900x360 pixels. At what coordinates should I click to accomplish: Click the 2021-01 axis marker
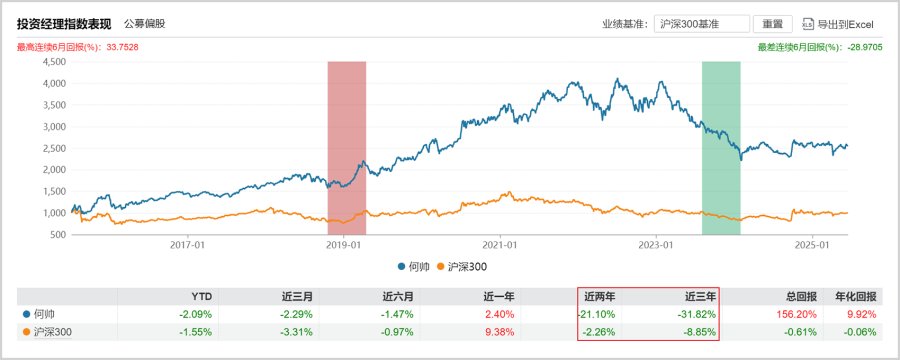click(500, 245)
